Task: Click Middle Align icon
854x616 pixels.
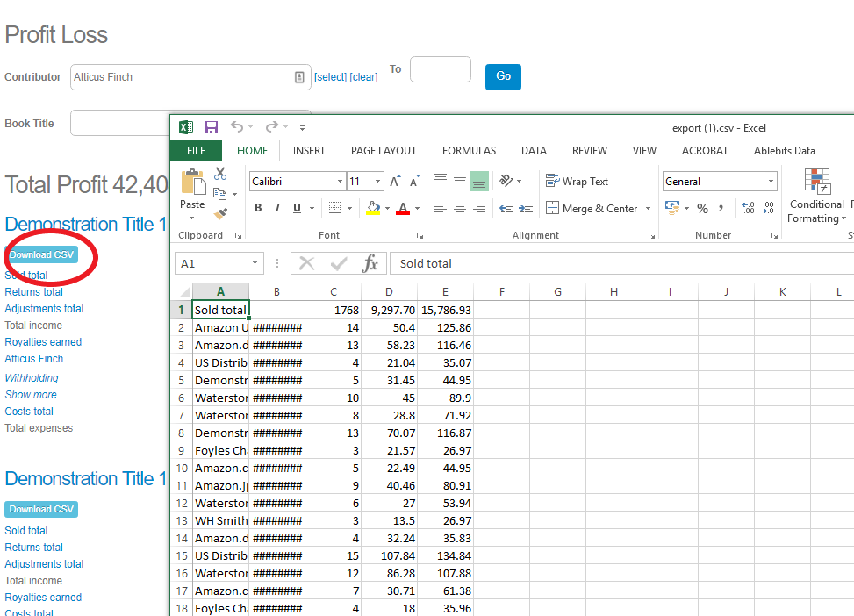Action: click(x=460, y=180)
